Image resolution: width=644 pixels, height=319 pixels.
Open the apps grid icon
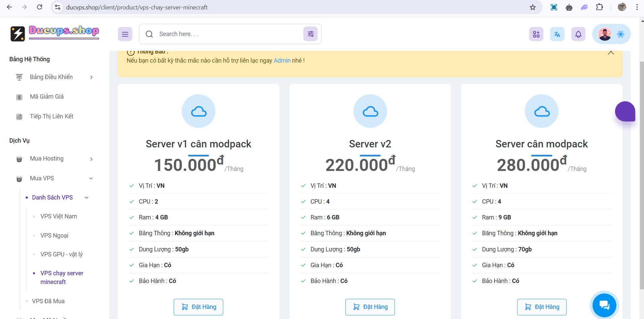(536, 34)
